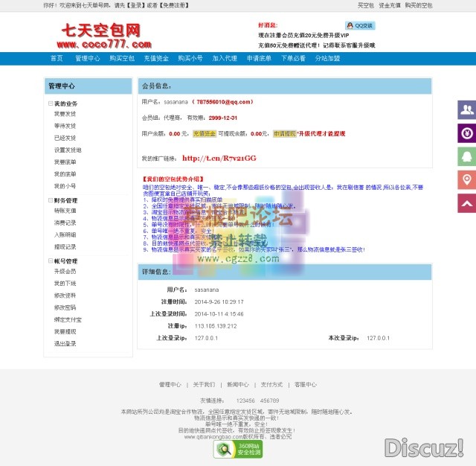
Task: Click 退出登录 in the sidebar
Action: pyautogui.click(x=65, y=344)
